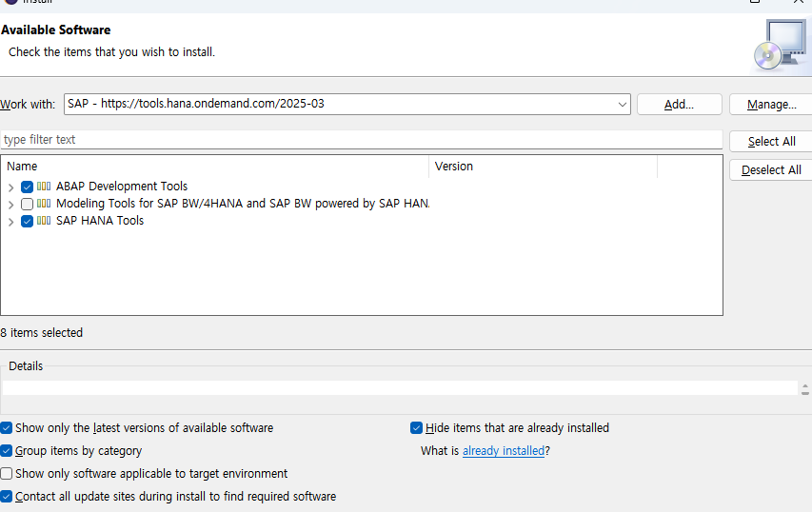Expand the Modeling Tools for SAP BW/4HANA node
Screen dimensions: 812x512
click(x=10, y=205)
